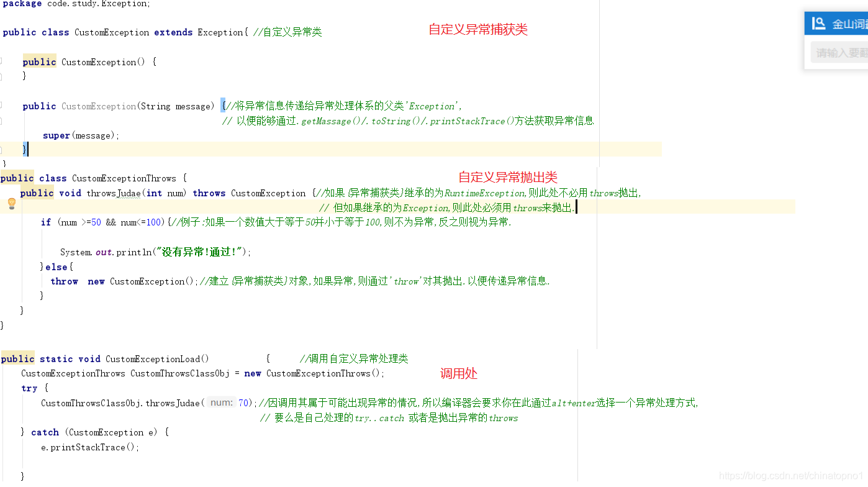Click 'getMassage()' in the green comment
The height and width of the screenshot is (487, 868).
332,121
